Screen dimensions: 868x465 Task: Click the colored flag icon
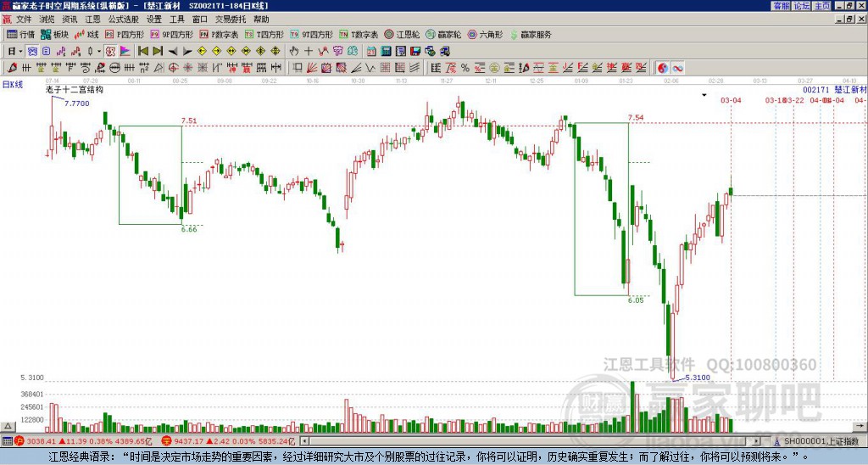click(x=125, y=51)
